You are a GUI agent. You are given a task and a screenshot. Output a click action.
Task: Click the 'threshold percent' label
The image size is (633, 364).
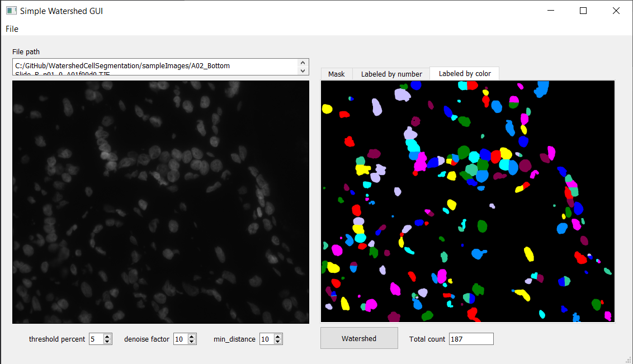[57, 339]
